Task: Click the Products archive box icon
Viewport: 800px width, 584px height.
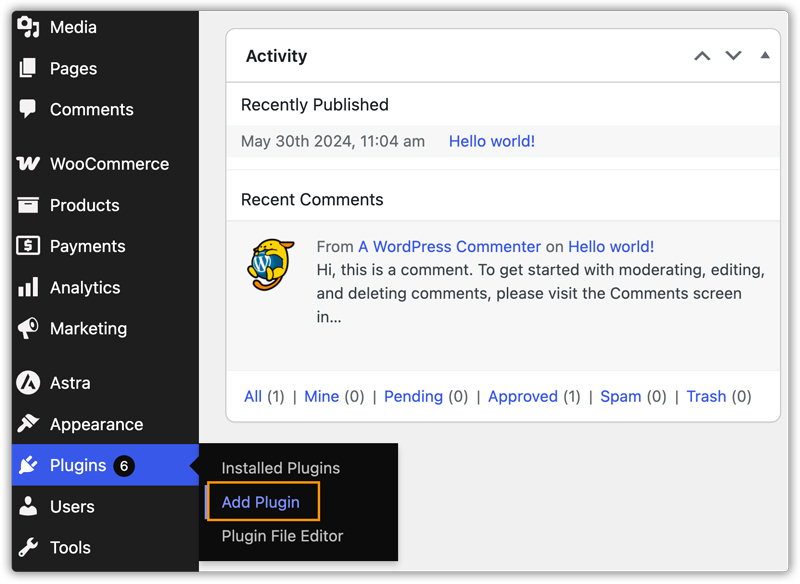Action: (x=28, y=205)
